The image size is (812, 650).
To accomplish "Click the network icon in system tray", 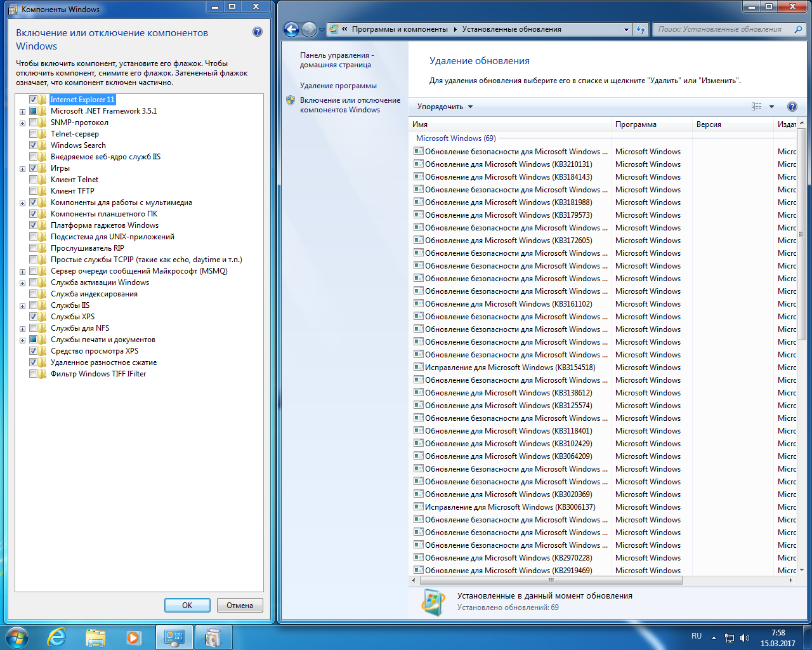I will coord(730,638).
